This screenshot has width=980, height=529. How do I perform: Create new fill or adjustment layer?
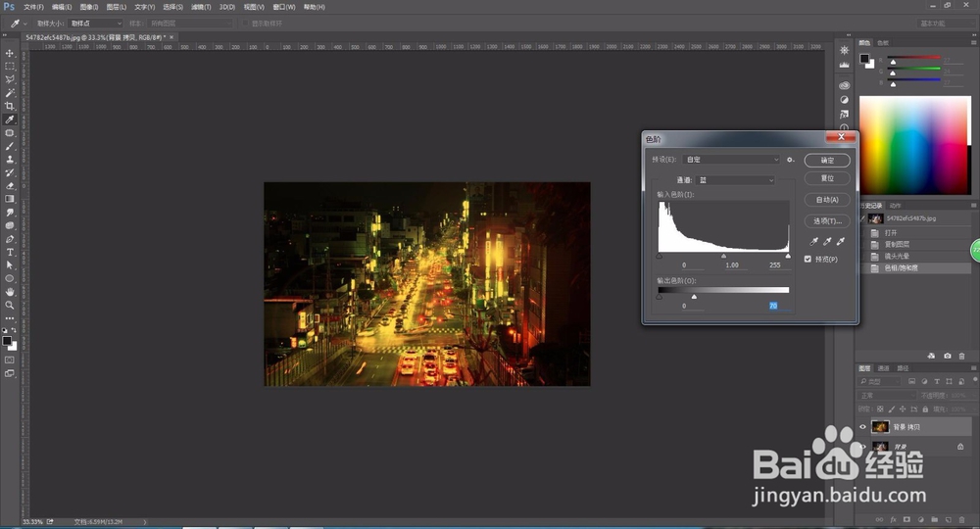[x=920, y=519]
